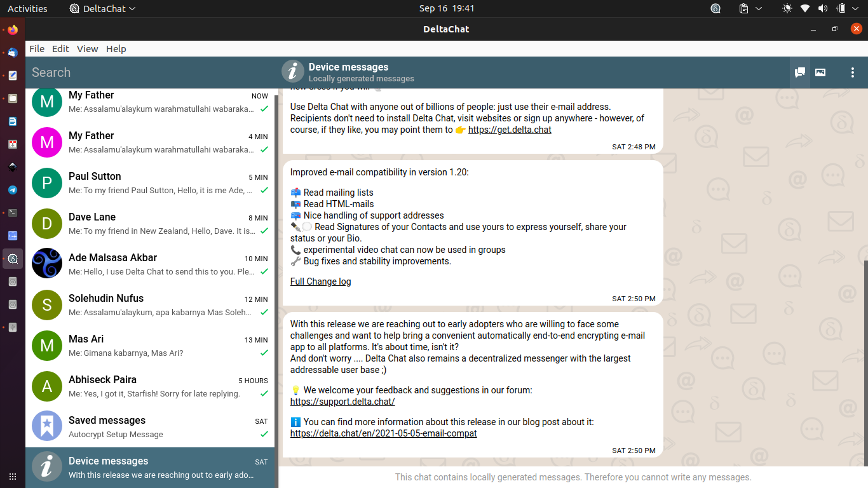Open the clipboard indicator in top bar
The height and width of the screenshot is (488, 868).
pyautogui.click(x=744, y=8)
